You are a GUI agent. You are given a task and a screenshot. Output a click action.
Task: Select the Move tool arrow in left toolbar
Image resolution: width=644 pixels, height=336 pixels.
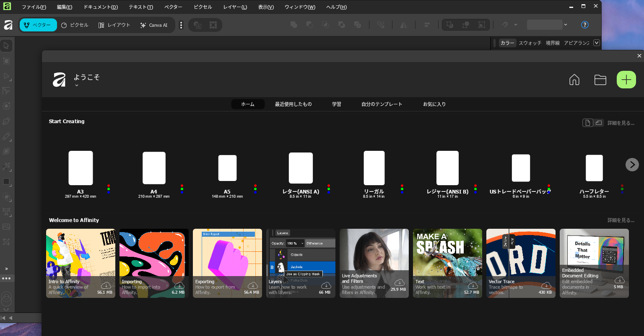[6, 45]
